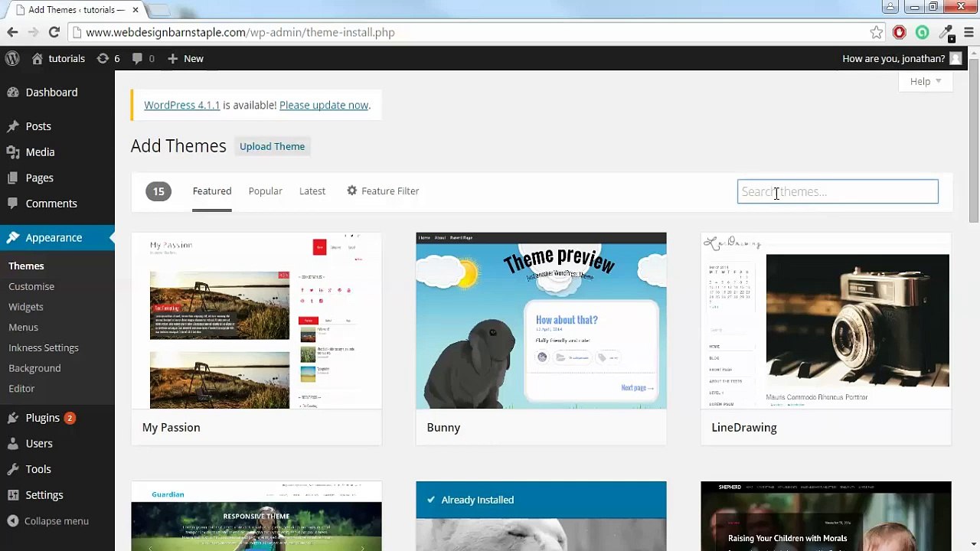Click the Appearance brush icon
The image size is (980, 551).
pos(13,237)
